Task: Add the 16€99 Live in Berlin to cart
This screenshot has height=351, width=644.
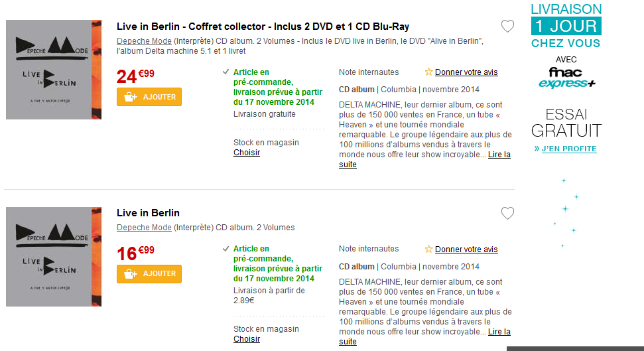Action: [x=149, y=274]
